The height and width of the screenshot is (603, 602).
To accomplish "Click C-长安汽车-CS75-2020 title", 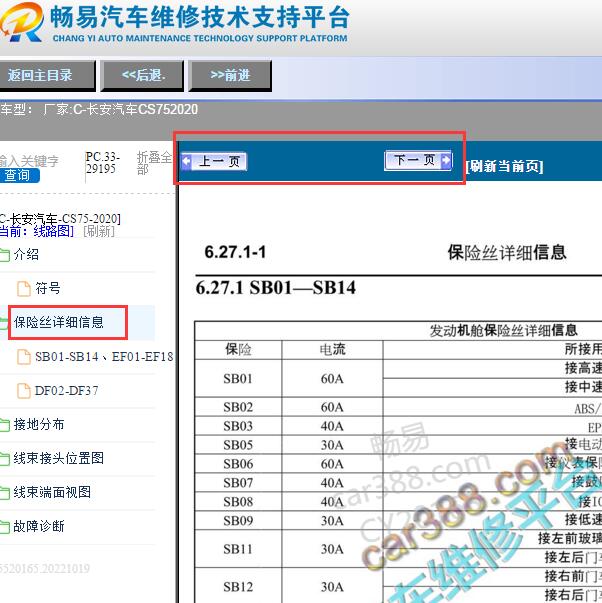I will pyautogui.click(x=60, y=219).
